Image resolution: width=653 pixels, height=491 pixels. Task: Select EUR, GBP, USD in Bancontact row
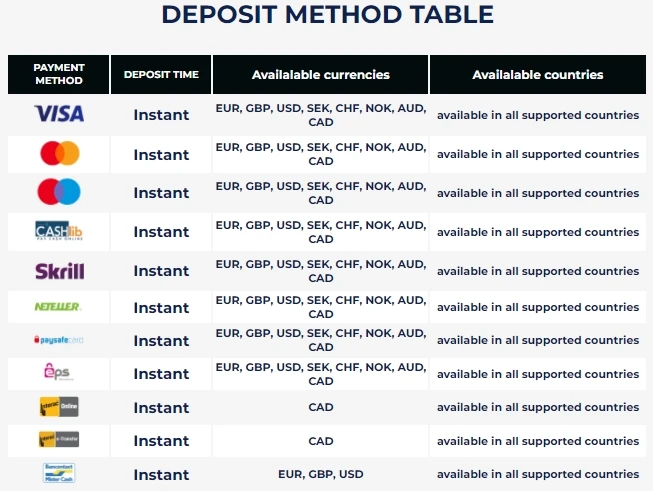[321, 474]
